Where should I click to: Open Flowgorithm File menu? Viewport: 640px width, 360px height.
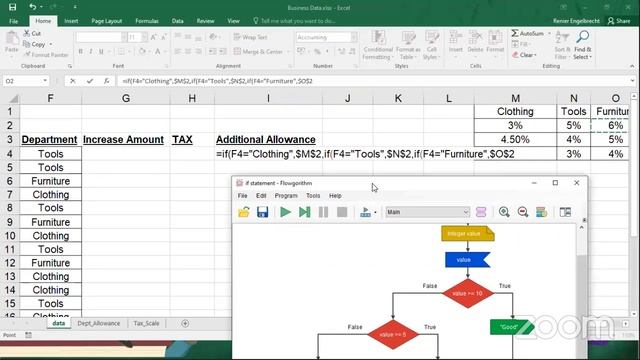coord(242,196)
